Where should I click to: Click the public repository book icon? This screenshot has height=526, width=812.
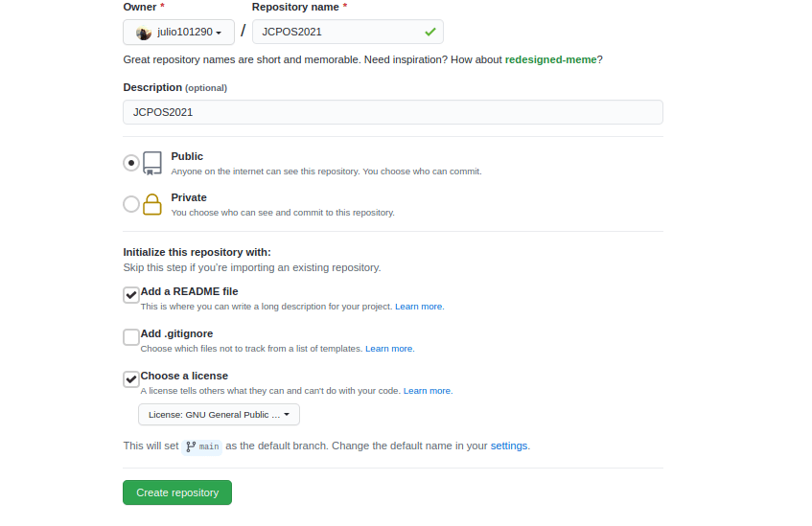tap(152, 163)
